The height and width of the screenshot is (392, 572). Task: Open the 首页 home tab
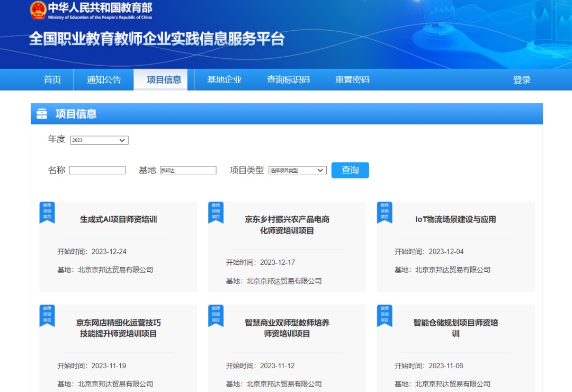[x=52, y=80]
